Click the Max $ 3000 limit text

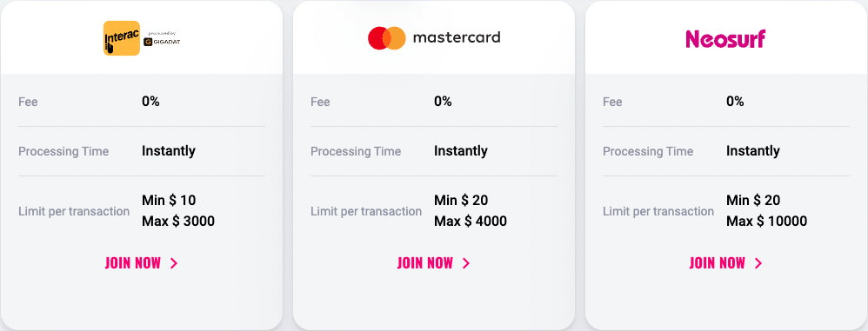(178, 222)
